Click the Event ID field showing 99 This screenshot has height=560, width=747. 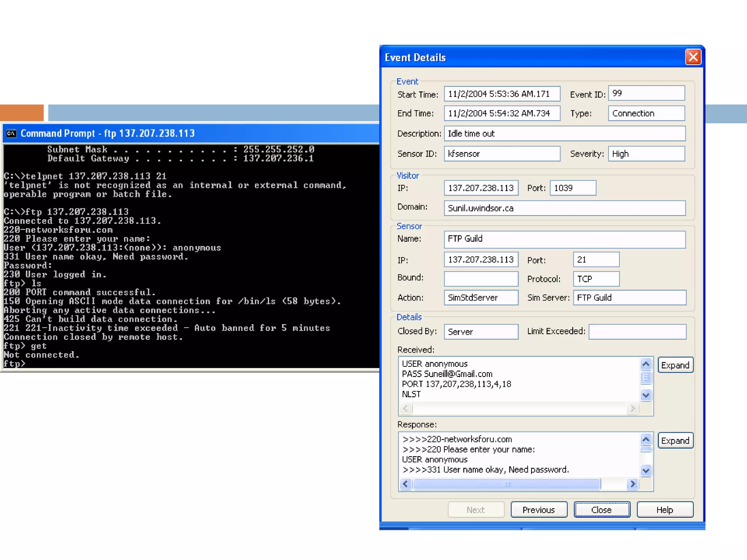[646, 93]
